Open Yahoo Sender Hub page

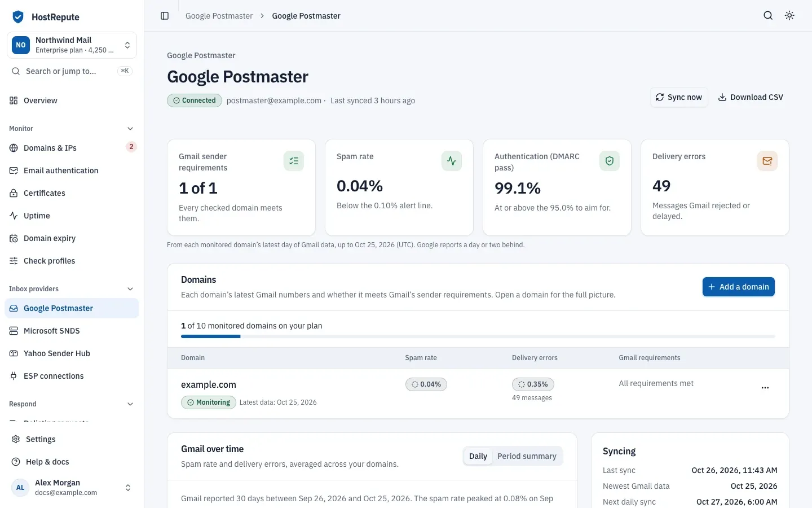(x=72, y=353)
